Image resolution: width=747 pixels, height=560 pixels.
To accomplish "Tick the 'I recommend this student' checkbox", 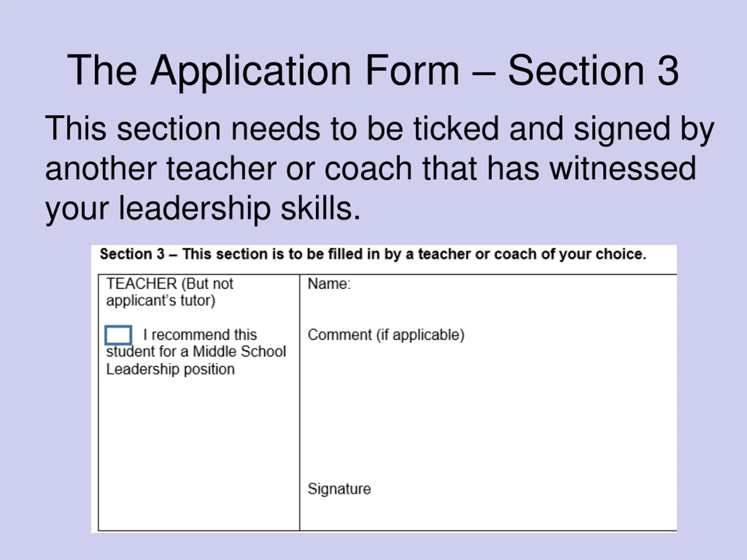I will tap(118, 335).
